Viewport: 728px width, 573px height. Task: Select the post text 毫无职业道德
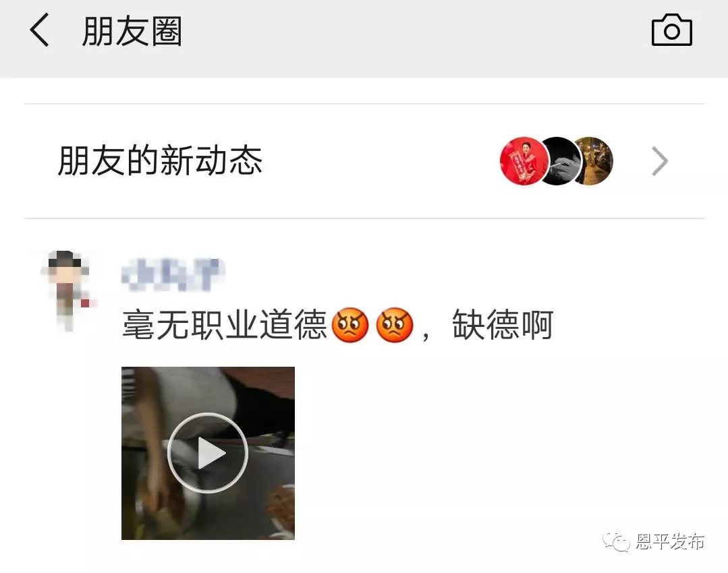225,325
